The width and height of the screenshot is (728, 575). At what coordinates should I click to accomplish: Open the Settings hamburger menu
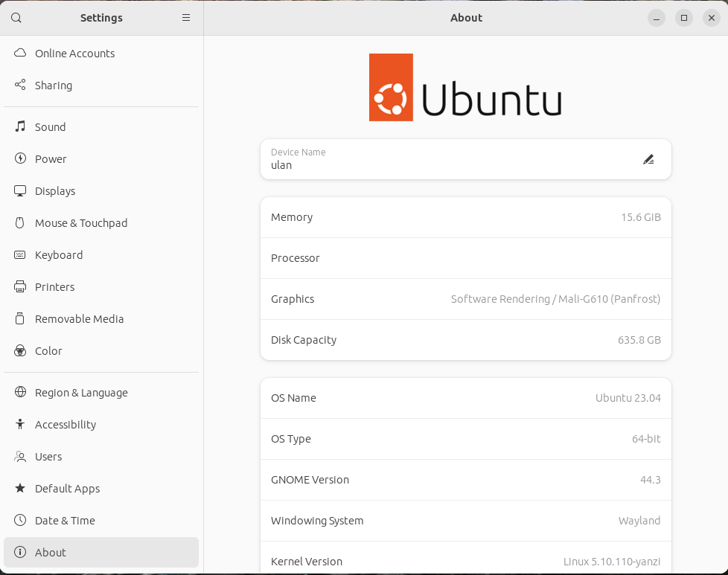(x=185, y=18)
